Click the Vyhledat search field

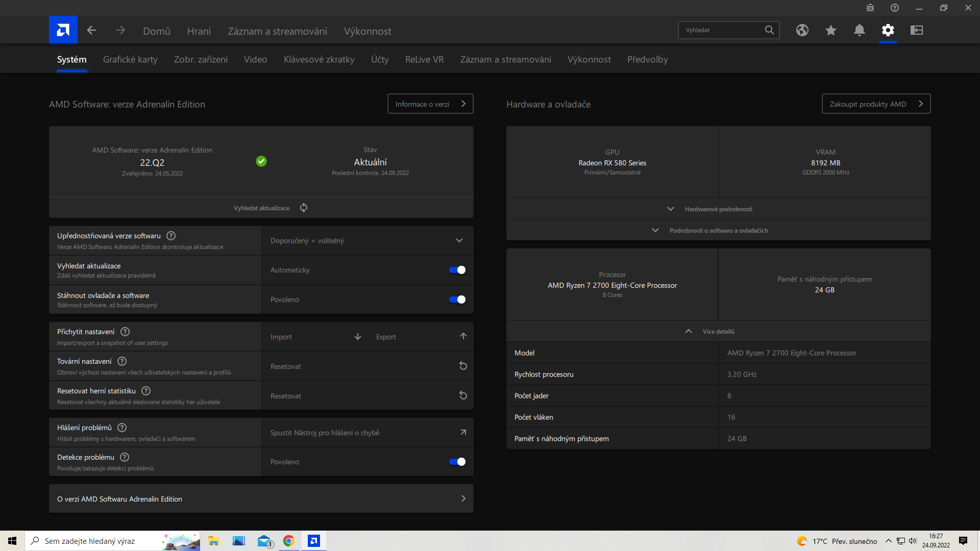721,30
